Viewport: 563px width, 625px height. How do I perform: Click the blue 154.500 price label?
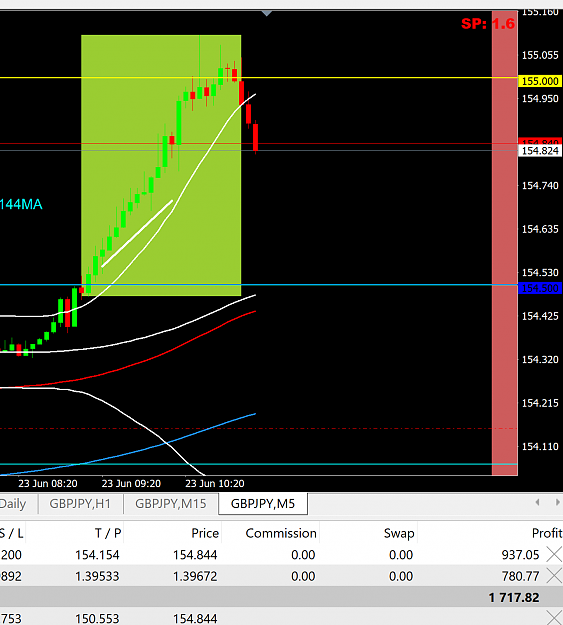(540, 288)
